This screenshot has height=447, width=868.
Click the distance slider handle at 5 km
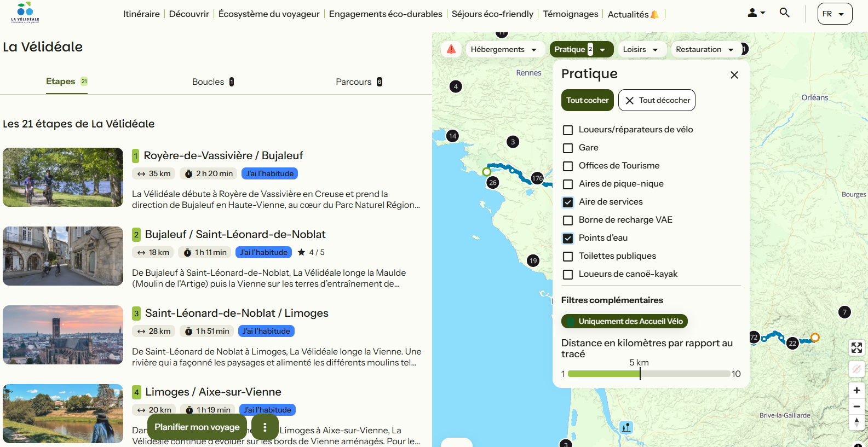click(x=640, y=374)
